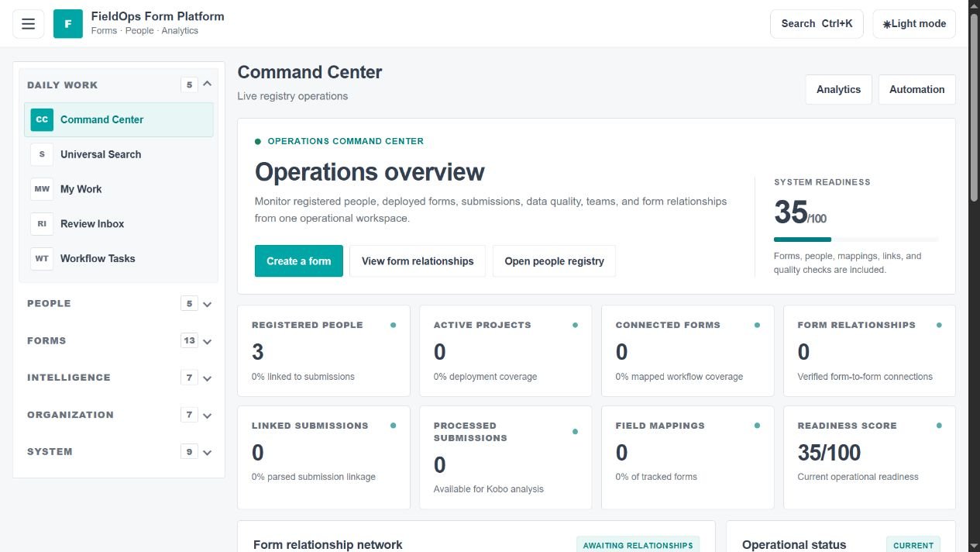Click the CC Command Center icon
980x552 pixels.
click(42, 119)
